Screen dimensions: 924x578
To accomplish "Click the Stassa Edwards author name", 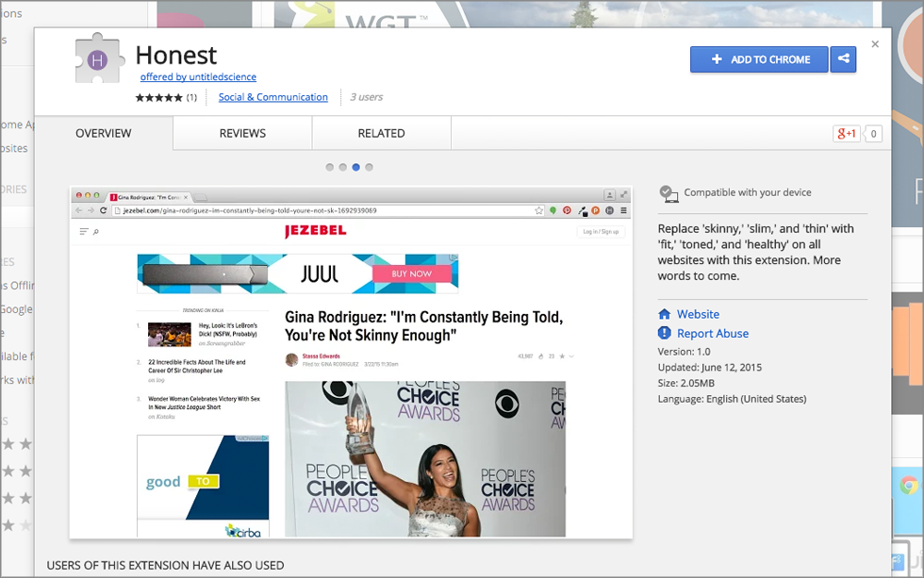I will point(322,355).
